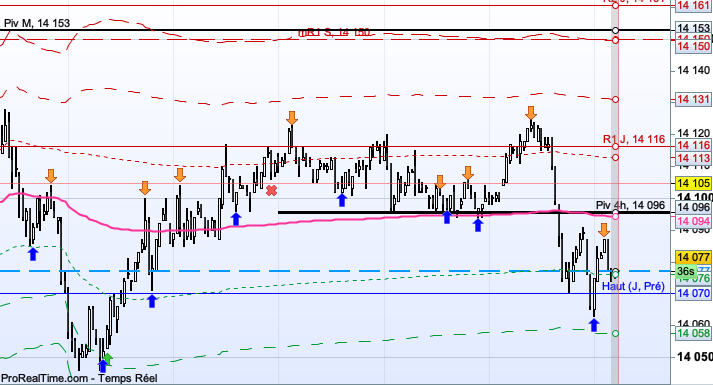The image size is (713, 385).
Task: Click the 14 161 price tag on the axis
Action: coord(693,5)
